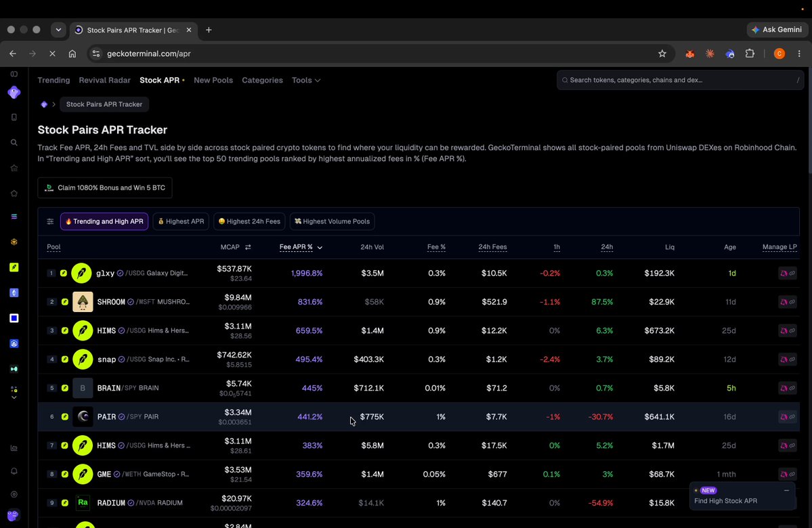Bookmark this page with the star icon
Image resolution: width=812 pixels, height=528 pixels.
662,54
